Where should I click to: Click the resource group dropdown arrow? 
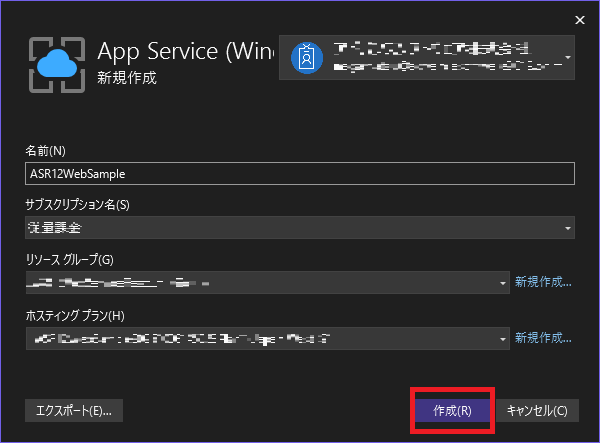[x=503, y=283]
